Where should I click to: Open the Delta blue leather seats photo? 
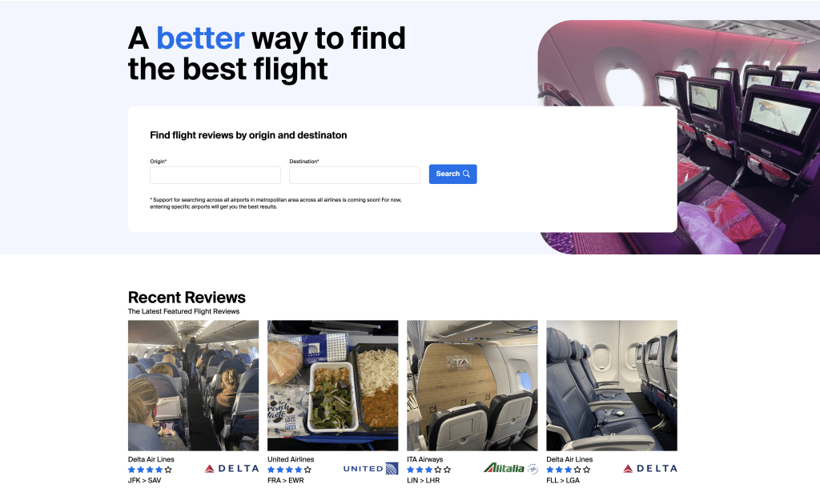coord(612,386)
